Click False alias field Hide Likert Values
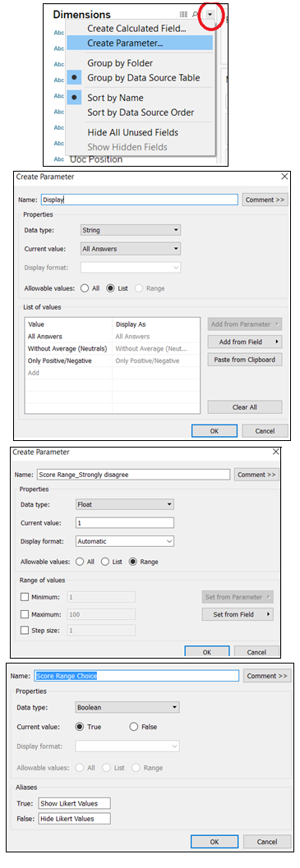 74,818
